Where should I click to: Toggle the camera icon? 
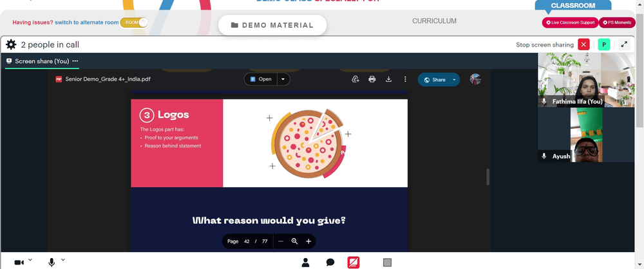click(19, 263)
